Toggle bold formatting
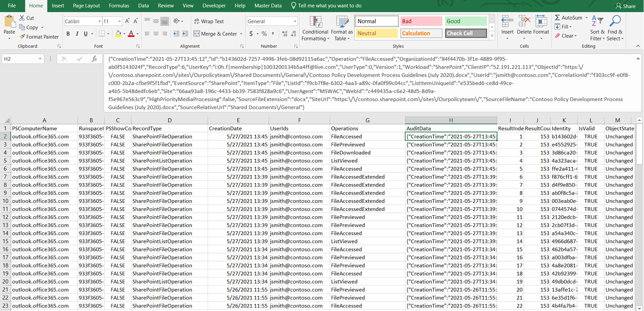Screen dimensions: 644x311 (68, 34)
